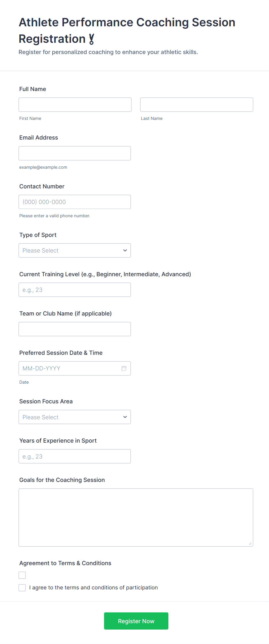Click the MM-DD-YYYY date input
The image size is (269, 644).
(x=69, y=368)
